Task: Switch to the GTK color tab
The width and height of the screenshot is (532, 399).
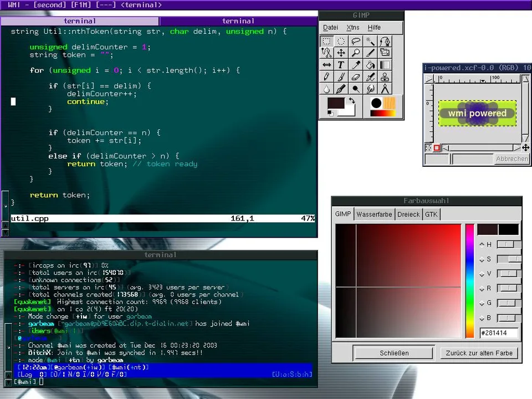Action: point(431,214)
